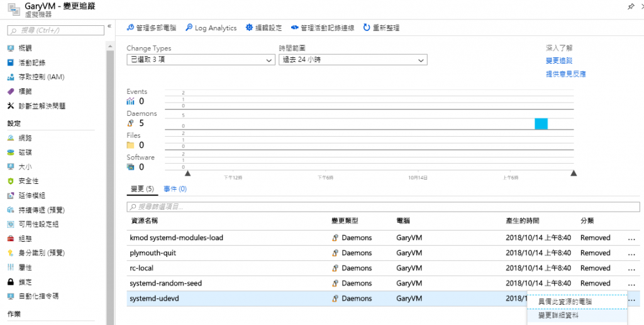Choose 具備此資源的電腦 context menu item
This screenshot has width=644, height=325.
[577, 302]
